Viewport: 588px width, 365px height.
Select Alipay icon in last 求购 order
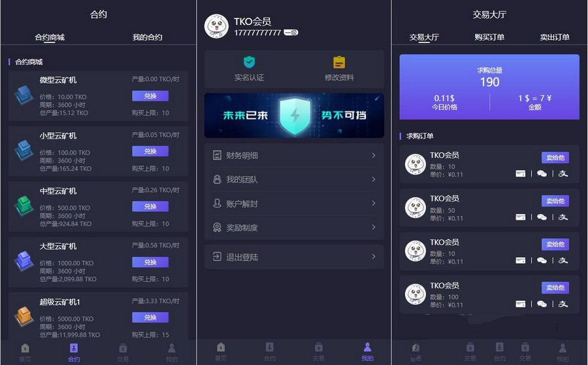(563, 304)
